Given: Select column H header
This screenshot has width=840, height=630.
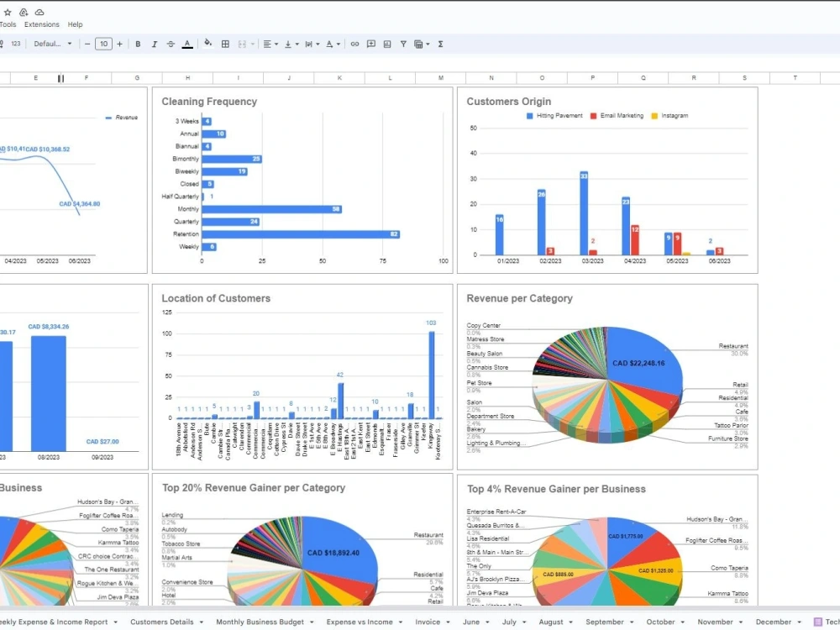Looking at the screenshot, I should tap(187, 78).
